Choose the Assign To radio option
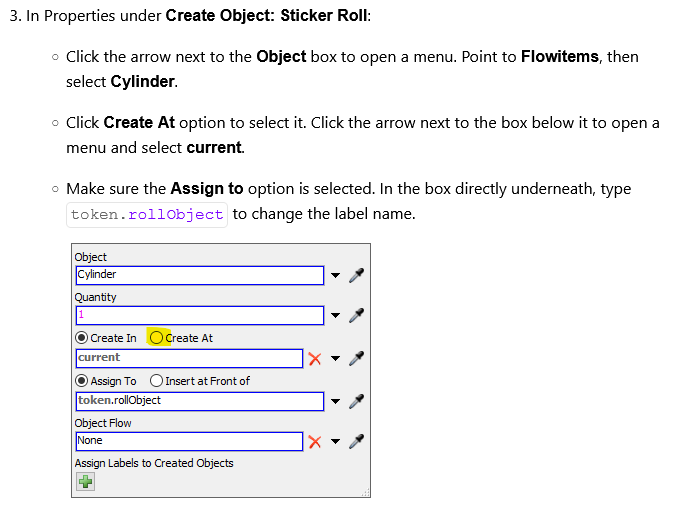This screenshot has height=506, width=681. click(82, 381)
